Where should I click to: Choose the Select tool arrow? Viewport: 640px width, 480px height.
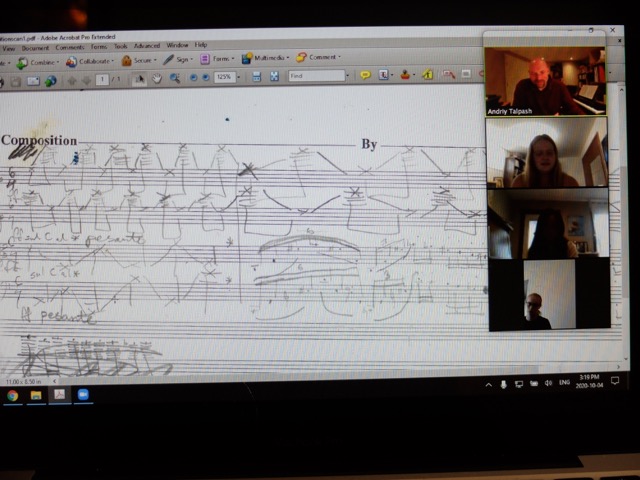coord(139,79)
